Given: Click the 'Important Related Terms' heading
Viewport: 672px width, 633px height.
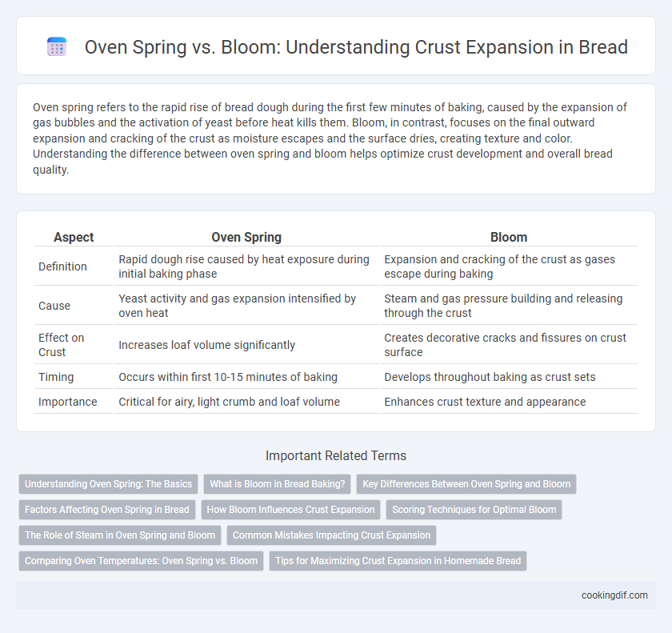Looking at the screenshot, I should (336, 455).
